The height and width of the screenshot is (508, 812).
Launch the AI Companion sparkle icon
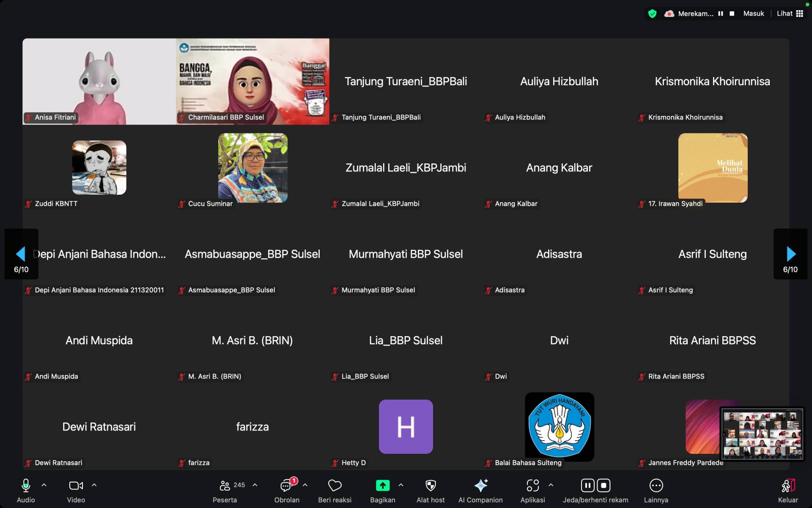pyautogui.click(x=481, y=486)
